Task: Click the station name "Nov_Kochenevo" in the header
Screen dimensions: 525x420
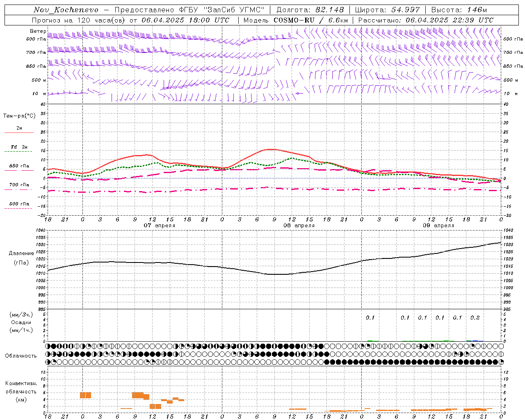Action: pyautogui.click(x=66, y=10)
